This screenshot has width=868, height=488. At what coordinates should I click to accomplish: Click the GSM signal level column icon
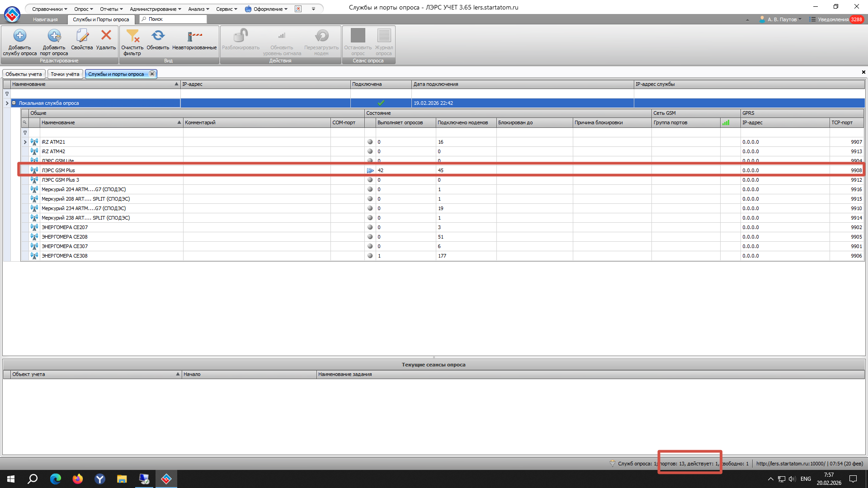726,122
